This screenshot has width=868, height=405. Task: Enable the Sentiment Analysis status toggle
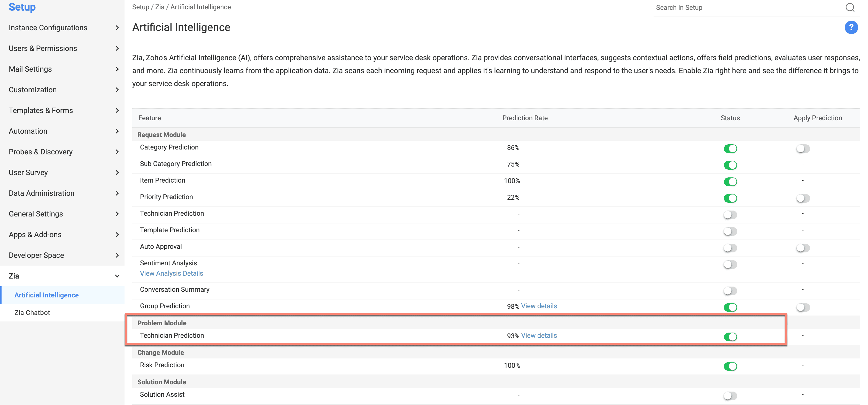click(730, 264)
